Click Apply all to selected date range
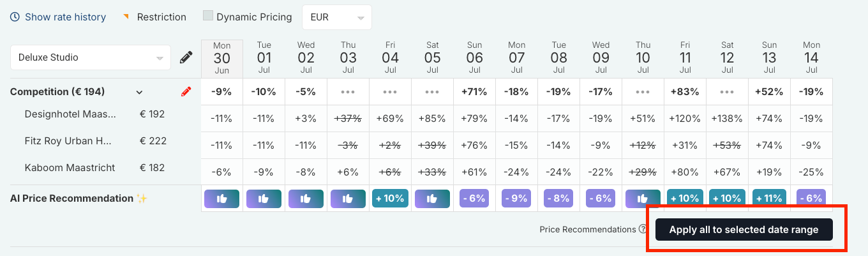Viewport: 868px width, 256px height. 744,230
